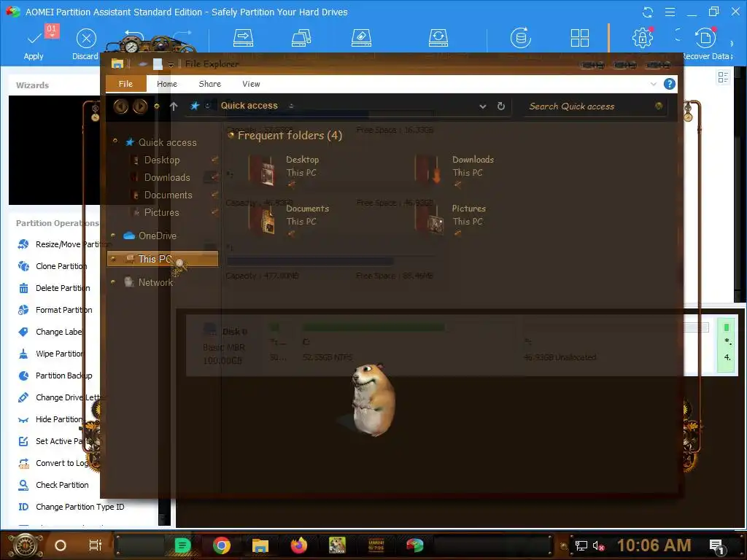This screenshot has height=560, width=747.
Task: Click the disk clone icon in AOMEI toolbar
Action: (x=301, y=38)
